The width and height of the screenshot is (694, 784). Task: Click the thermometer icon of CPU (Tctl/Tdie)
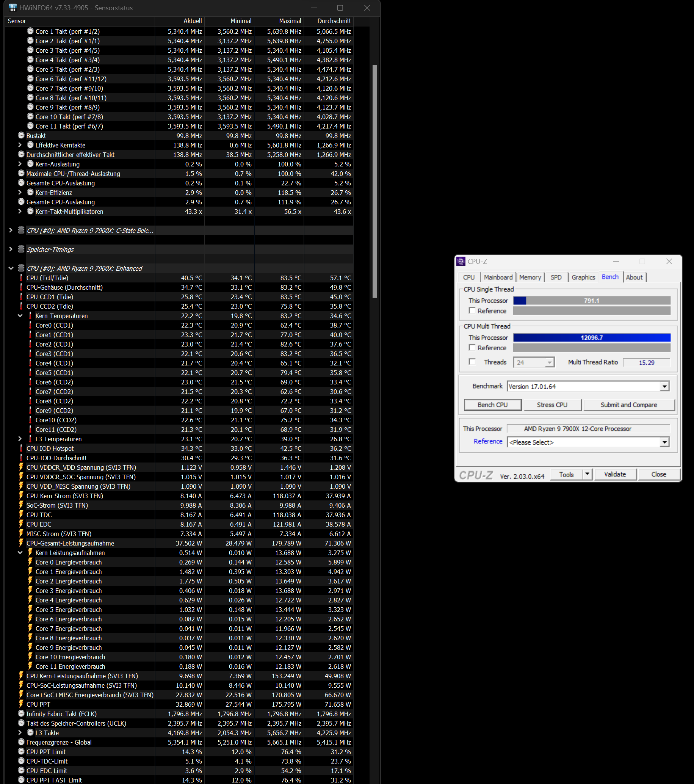(x=21, y=277)
